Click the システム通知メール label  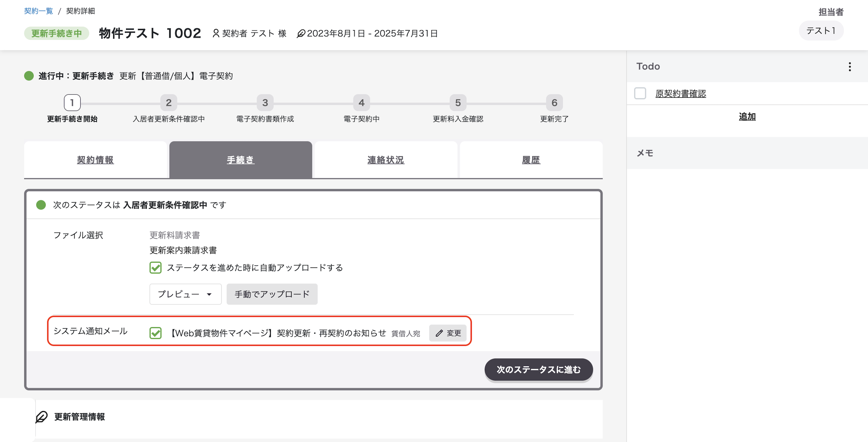click(x=90, y=331)
